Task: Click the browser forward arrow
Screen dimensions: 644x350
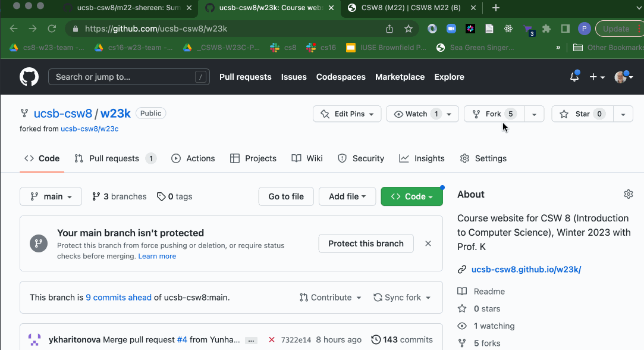Action: coord(33,29)
